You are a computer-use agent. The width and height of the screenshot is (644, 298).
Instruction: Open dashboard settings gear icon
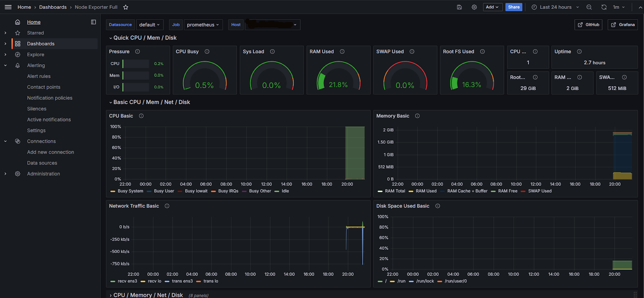point(474,7)
